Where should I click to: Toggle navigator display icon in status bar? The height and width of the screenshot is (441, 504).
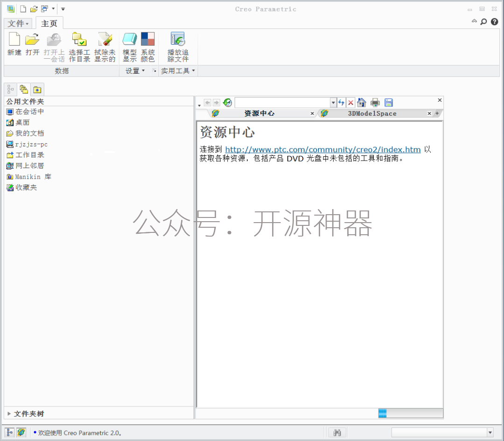point(9,433)
